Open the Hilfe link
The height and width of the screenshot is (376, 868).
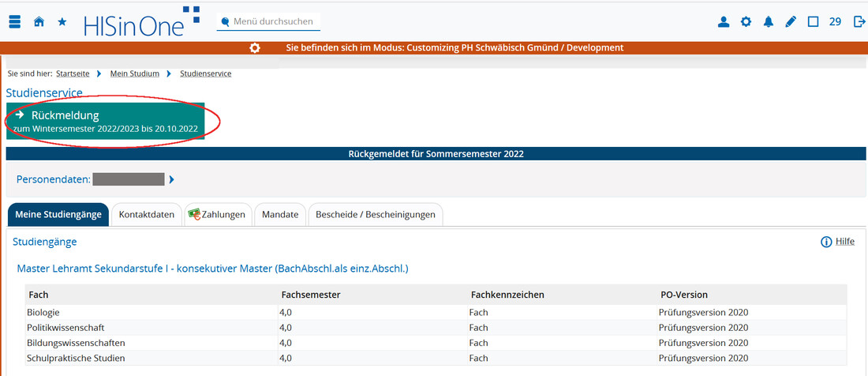coord(844,242)
